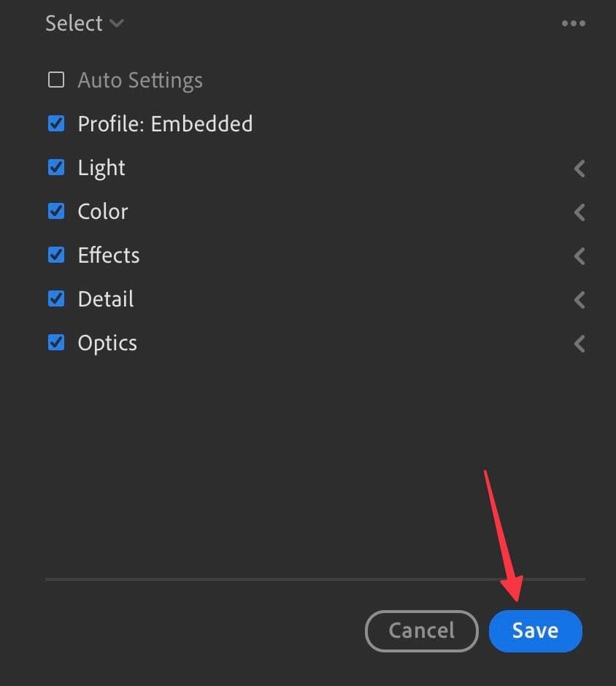Toggle off the Effects checkbox
The image size is (616, 686).
[x=56, y=255]
